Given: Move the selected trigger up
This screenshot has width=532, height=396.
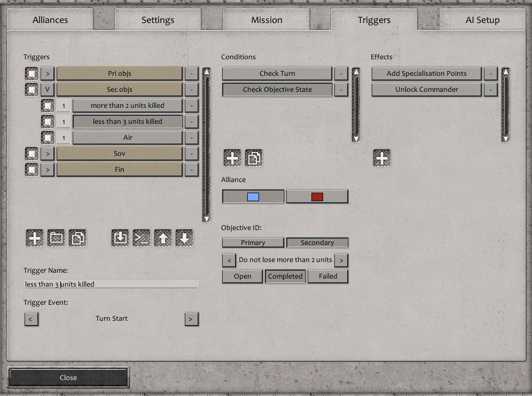Looking at the screenshot, I should click(163, 239).
